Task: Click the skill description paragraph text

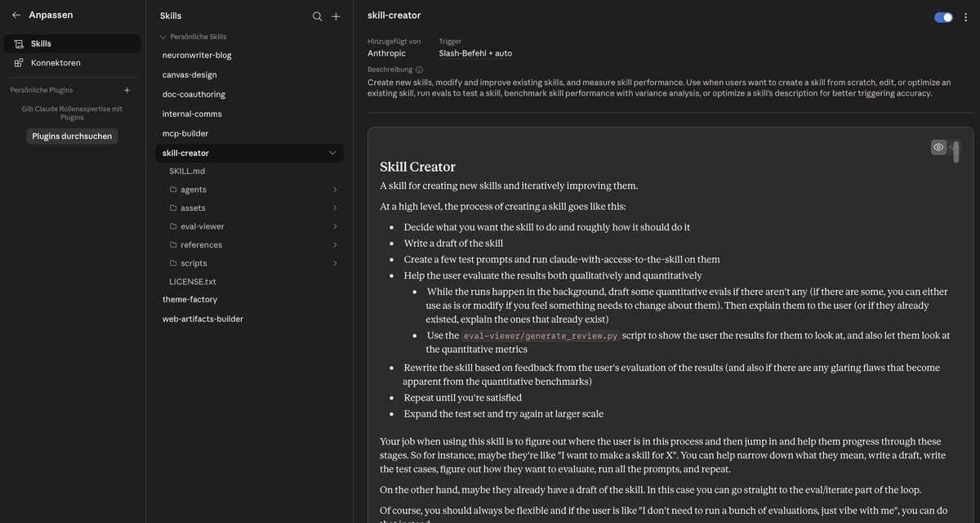Action: [659, 87]
